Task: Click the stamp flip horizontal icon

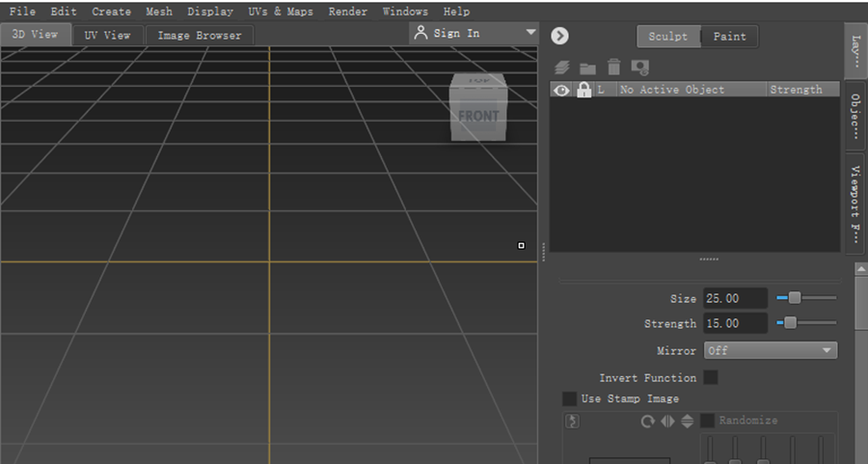Action: coord(667,422)
